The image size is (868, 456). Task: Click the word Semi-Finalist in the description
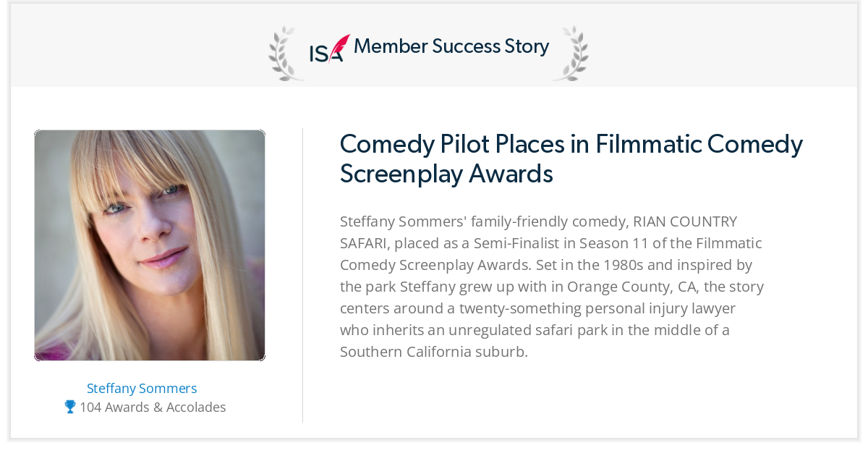pos(517,243)
